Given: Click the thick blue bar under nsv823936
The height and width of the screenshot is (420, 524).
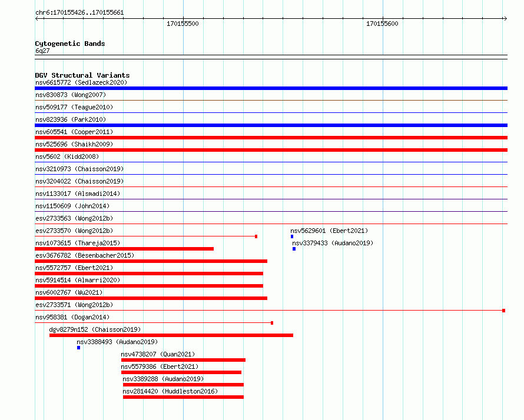Looking at the screenshot, I should click(x=271, y=125).
